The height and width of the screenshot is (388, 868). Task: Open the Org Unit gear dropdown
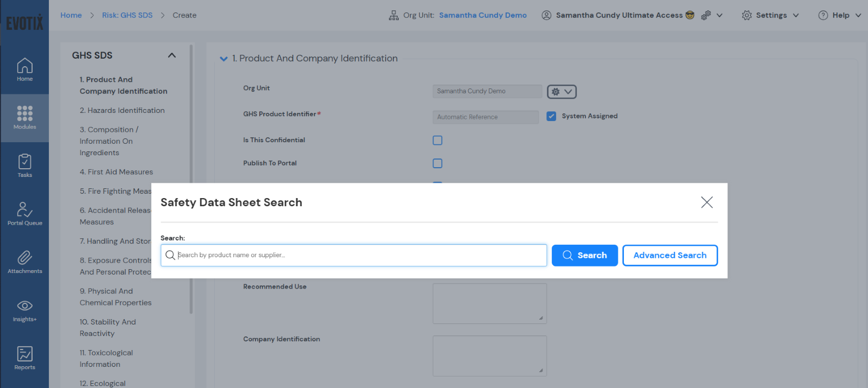[x=561, y=92]
